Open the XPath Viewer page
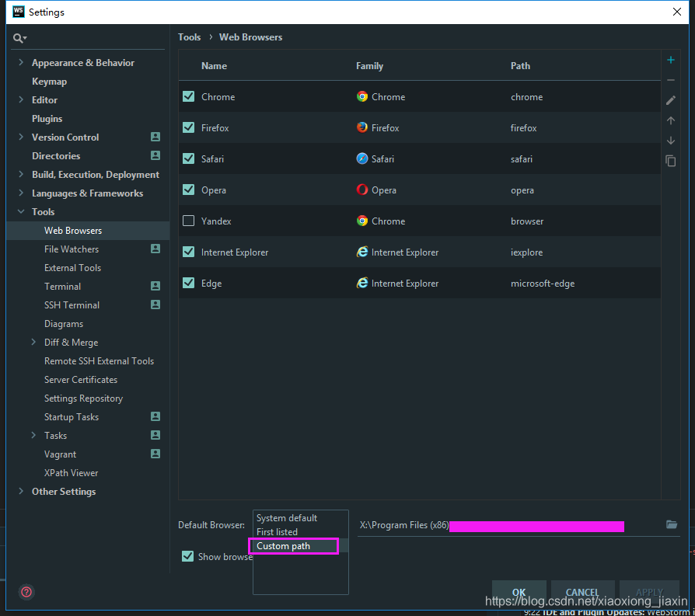Screen dimensions: 695x616 71,473
